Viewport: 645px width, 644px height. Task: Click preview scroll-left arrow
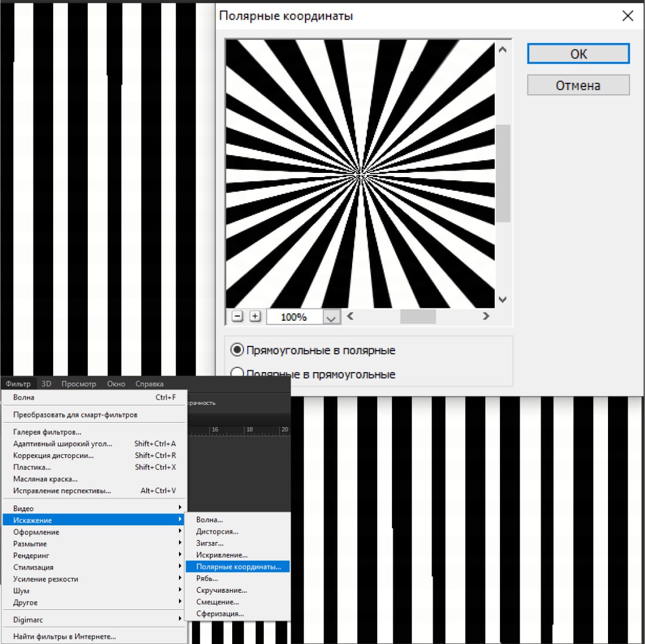click(x=350, y=316)
